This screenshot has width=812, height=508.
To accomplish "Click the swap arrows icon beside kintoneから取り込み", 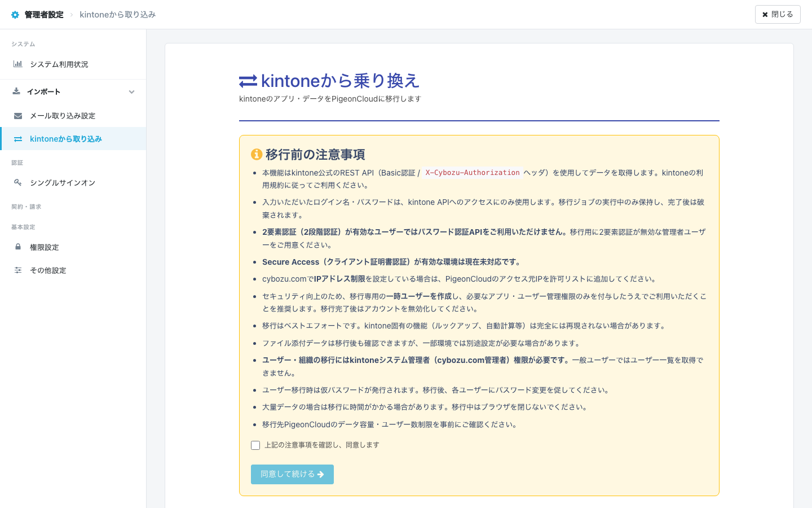I will pos(17,138).
